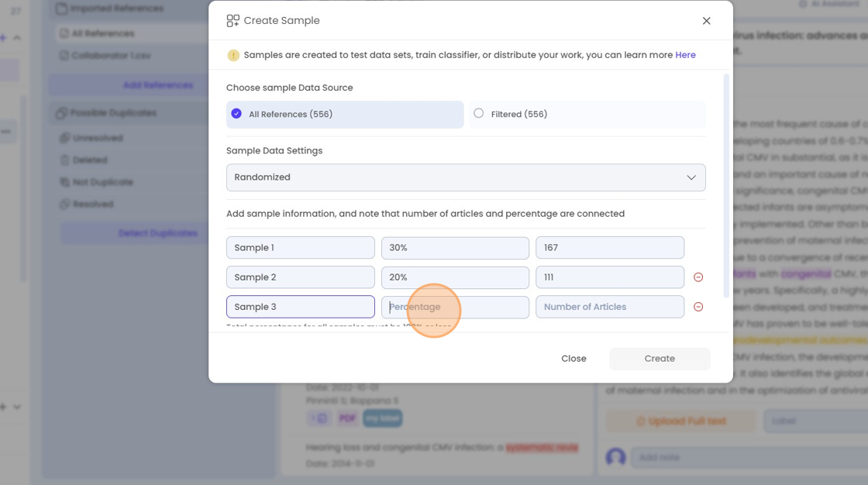The image size is (868, 485).
Task: Click the Here link to learn more
Action: (685, 55)
